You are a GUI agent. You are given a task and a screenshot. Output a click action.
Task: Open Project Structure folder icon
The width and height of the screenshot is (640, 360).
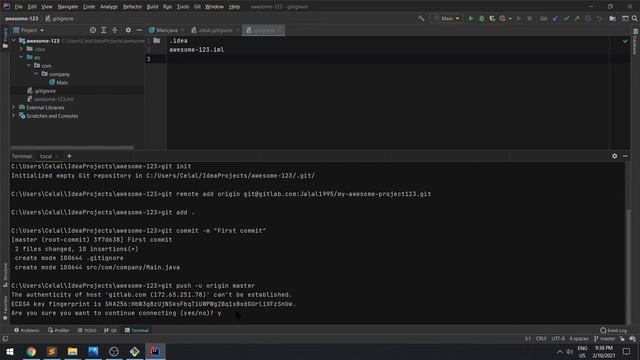(x=613, y=18)
